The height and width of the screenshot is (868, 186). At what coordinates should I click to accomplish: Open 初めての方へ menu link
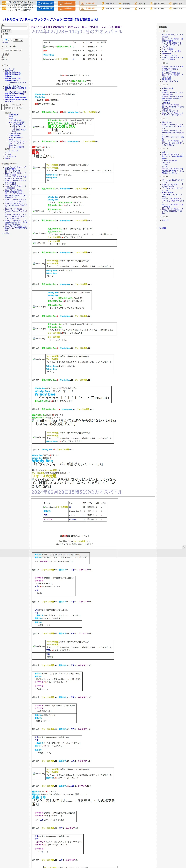coord(10,71)
